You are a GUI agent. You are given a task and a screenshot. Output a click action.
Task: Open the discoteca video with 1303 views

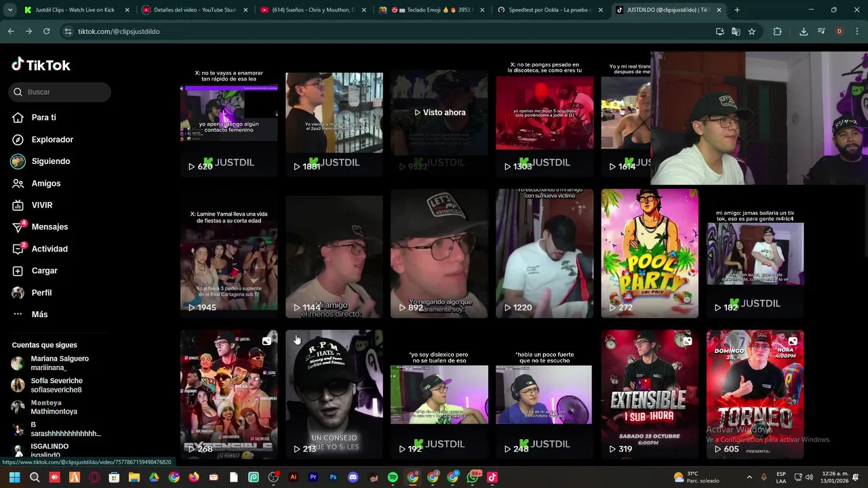[x=544, y=113]
